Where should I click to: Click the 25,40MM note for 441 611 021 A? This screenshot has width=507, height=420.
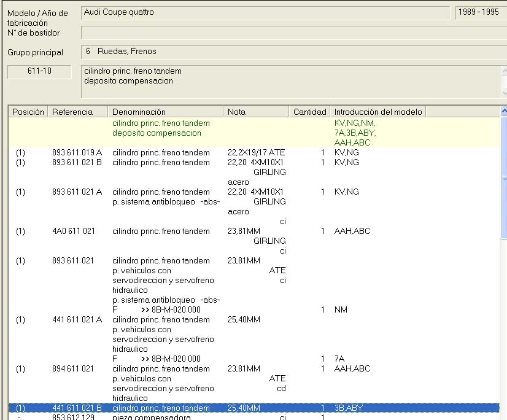[244, 319]
